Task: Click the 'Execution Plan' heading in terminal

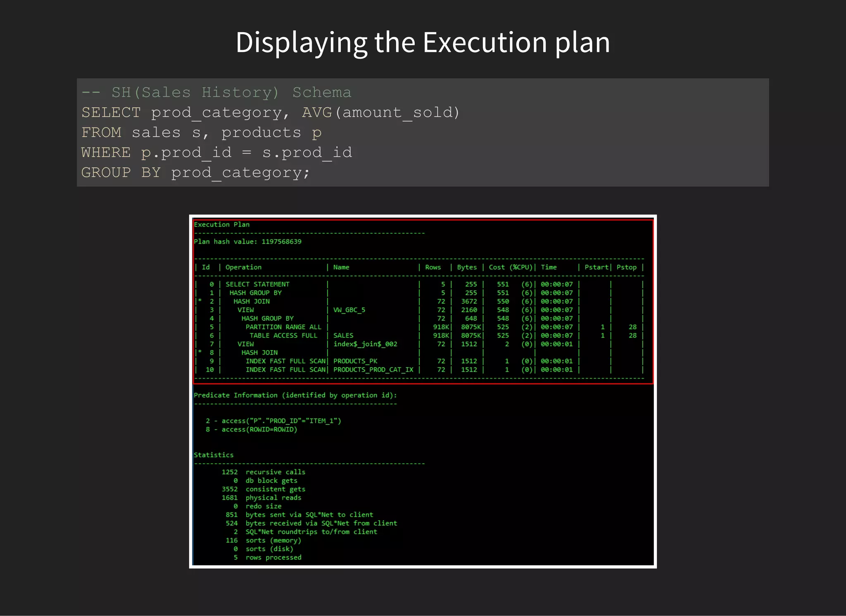Action: click(x=222, y=225)
